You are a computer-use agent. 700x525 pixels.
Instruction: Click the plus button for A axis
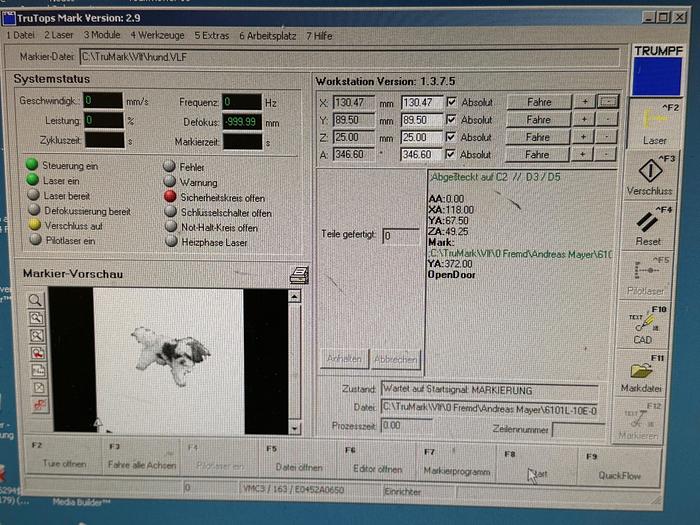582,154
